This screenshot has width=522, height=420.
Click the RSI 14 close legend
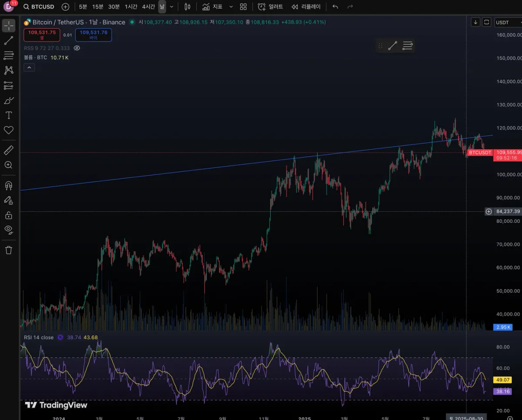point(39,337)
